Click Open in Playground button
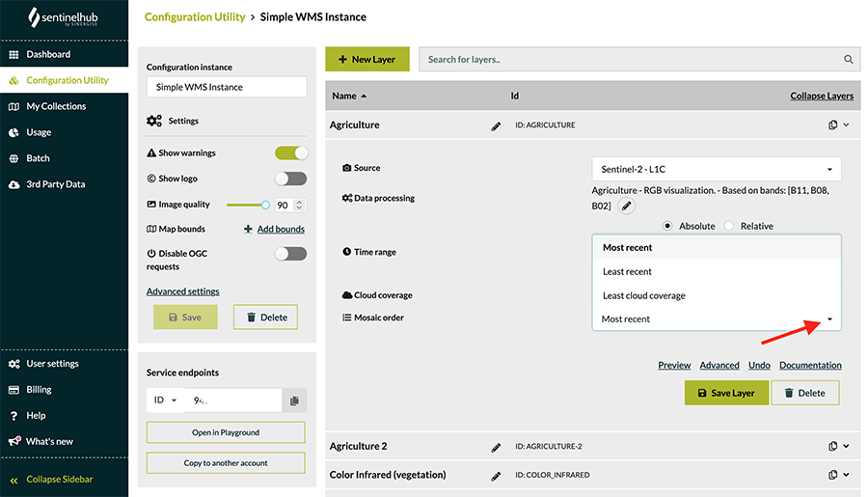Screen dimensions: 868x497 [x=226, y=432]
